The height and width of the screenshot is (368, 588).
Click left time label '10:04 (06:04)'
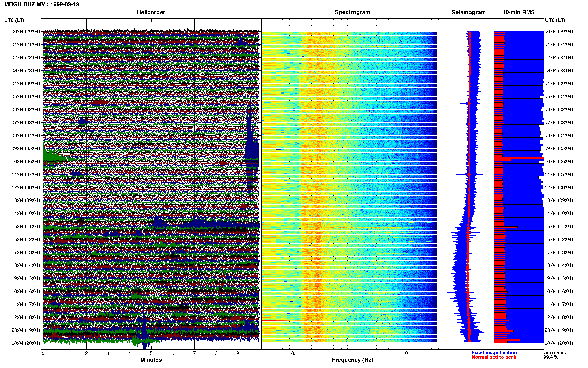(x=26, y=161)
